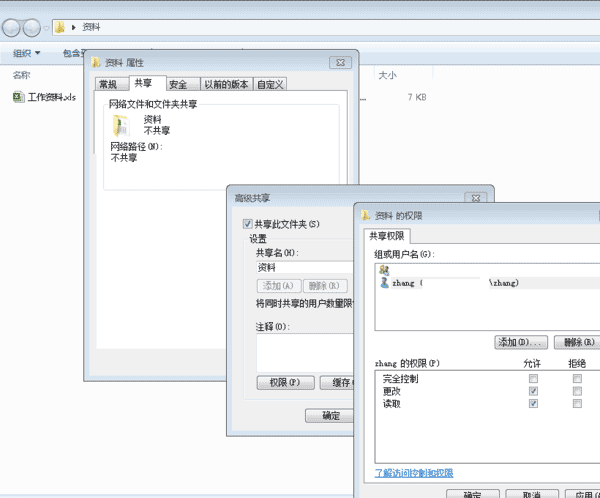Select the 7 KB size cell

(417, 97)
